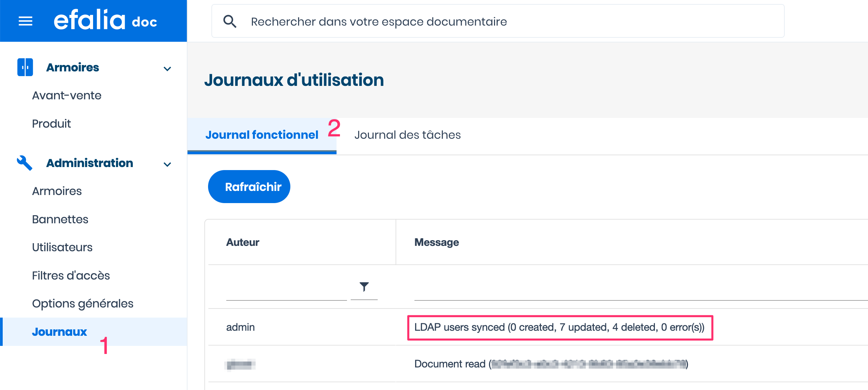868x390 pixels.
Task: Switch to Journal des tâches tab
Action: [407, 135]
